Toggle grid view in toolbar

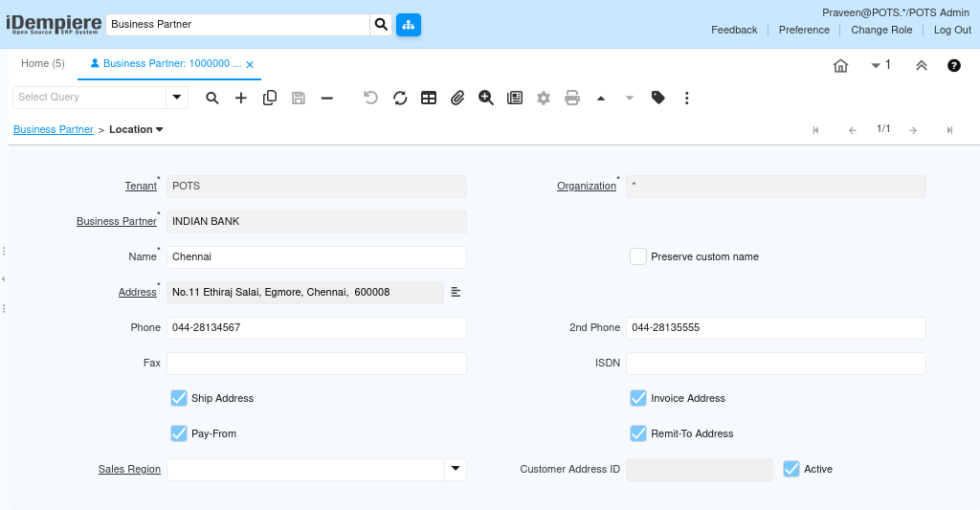(429, 99)
